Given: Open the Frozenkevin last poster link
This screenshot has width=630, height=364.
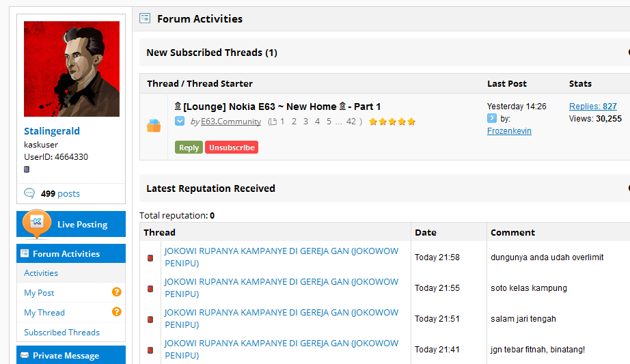Looking at the screenshot, I should click(x=509, y=131).
